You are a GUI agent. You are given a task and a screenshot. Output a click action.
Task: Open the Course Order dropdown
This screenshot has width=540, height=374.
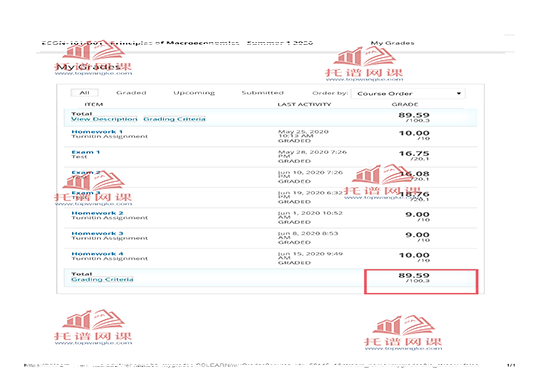(408, 94)
